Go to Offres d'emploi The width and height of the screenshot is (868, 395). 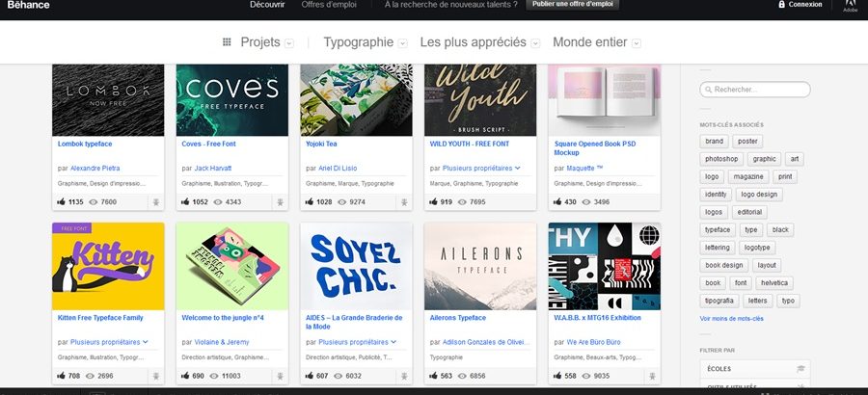point(329,5)
